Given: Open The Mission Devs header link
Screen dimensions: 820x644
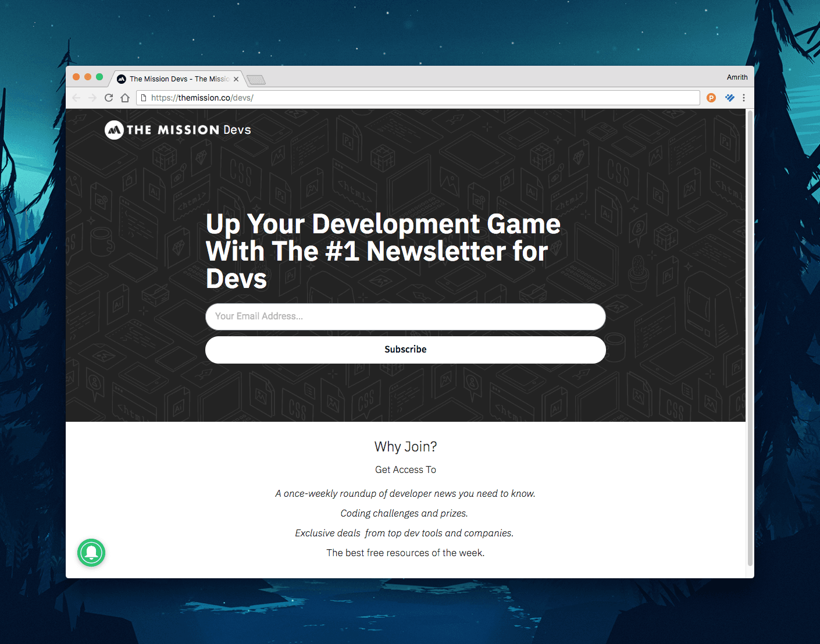Looking at the screenshot, I should tap(178, 130).
